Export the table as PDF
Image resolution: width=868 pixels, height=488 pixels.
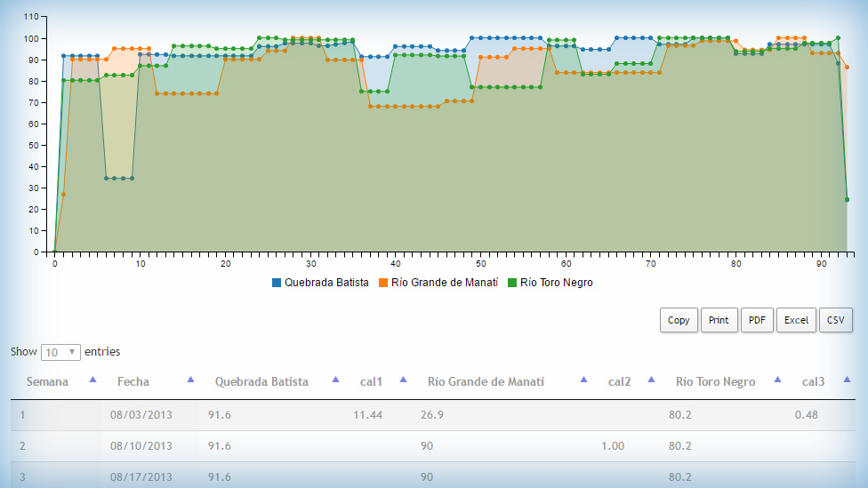point(756,320)
